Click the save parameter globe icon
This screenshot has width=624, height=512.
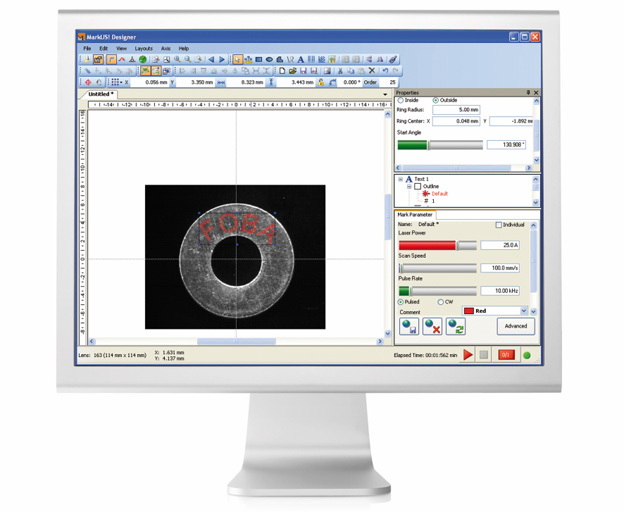pos(409,326)
